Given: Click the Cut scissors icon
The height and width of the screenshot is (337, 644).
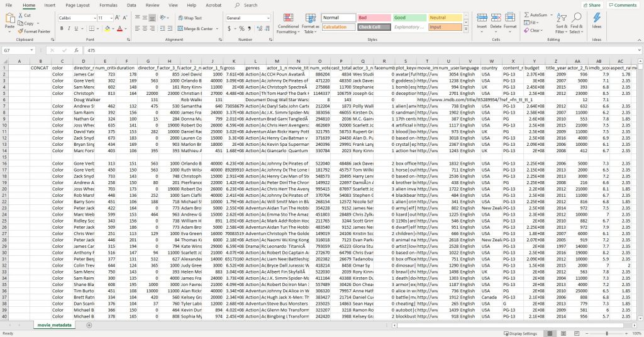Looking at the screenshot, I should tap(21, 15).
